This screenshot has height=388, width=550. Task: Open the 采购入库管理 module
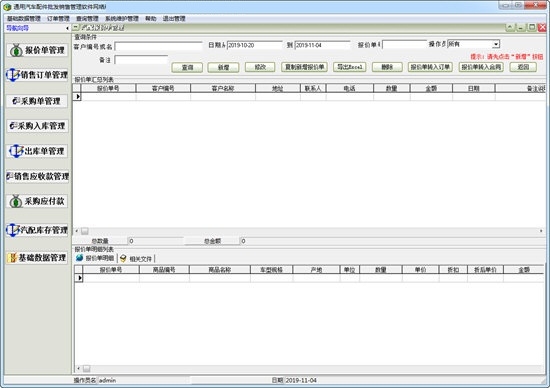click(x=37, y=126)
